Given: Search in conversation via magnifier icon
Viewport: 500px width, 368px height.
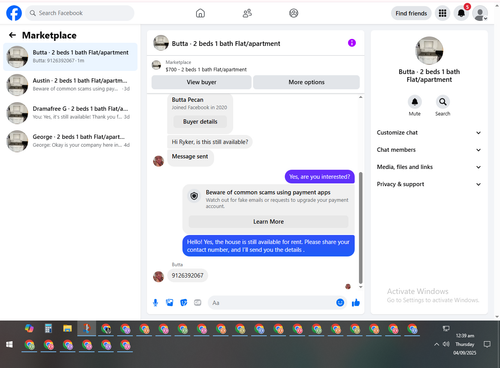Looking at the screenshot, I should coord(443,102).
